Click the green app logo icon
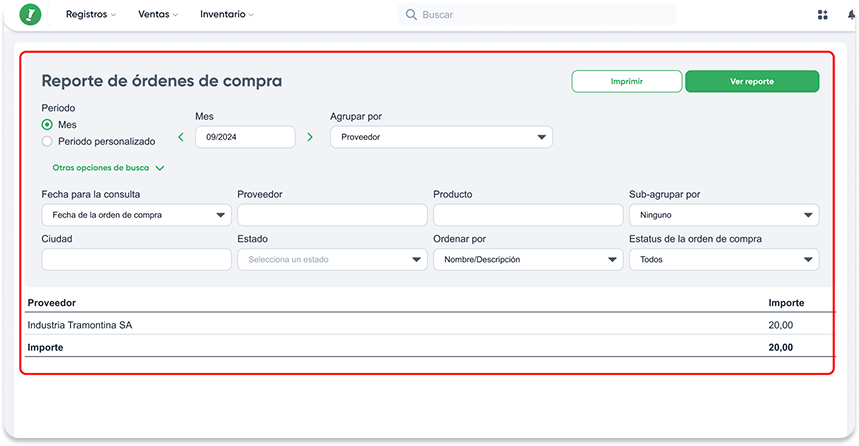This screenshot has width=859, height=446. (30, 14)
